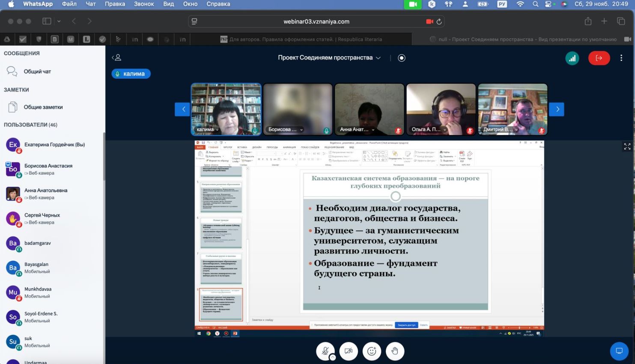Viewport: 635px width, 364px height.
Task: Click the Safari page reload icon
Action: point(439,21)
